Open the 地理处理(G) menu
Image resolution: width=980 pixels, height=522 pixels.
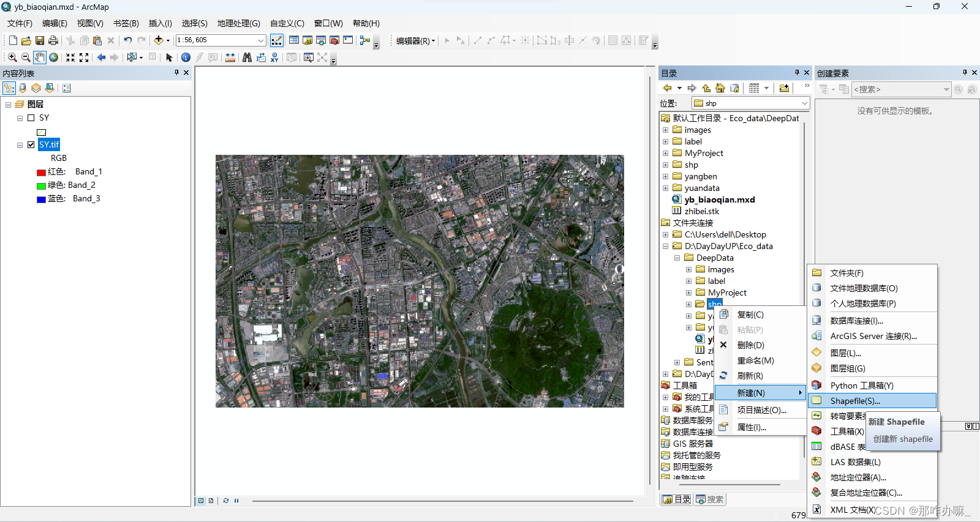tap(239, 23)
